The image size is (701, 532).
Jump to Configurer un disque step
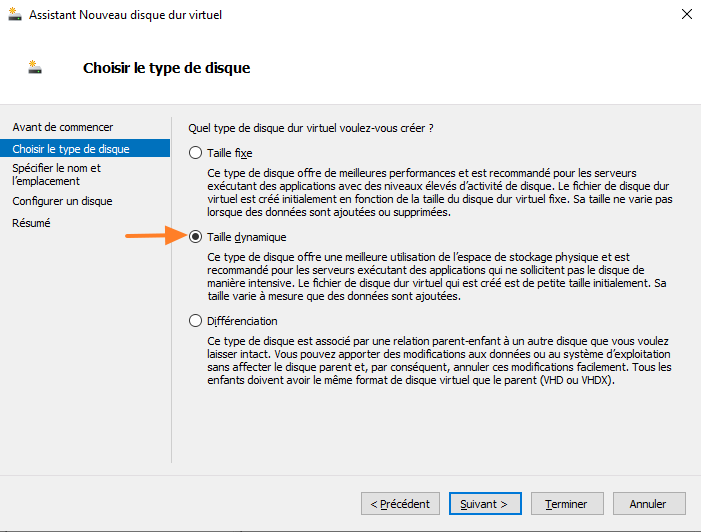[x=62, y=201]
